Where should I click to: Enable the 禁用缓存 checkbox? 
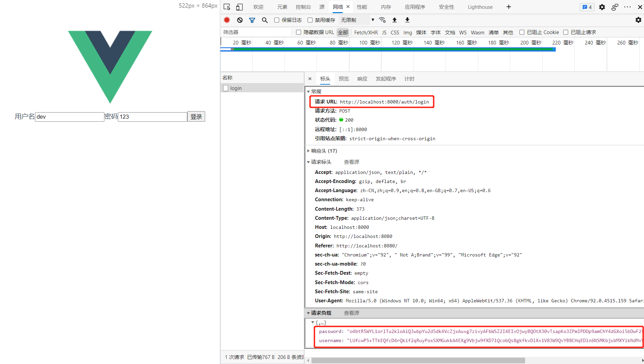310,20
